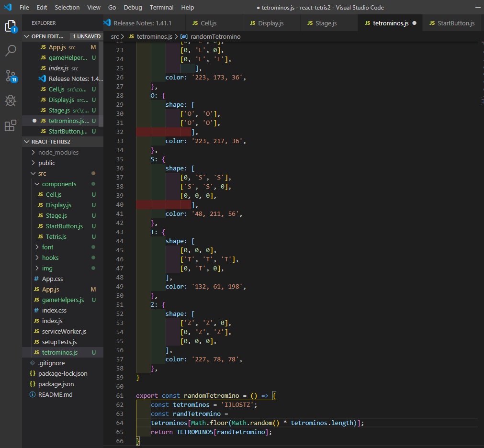
Task: Click the VS Code logo in title bar
Action: point(8,8)
